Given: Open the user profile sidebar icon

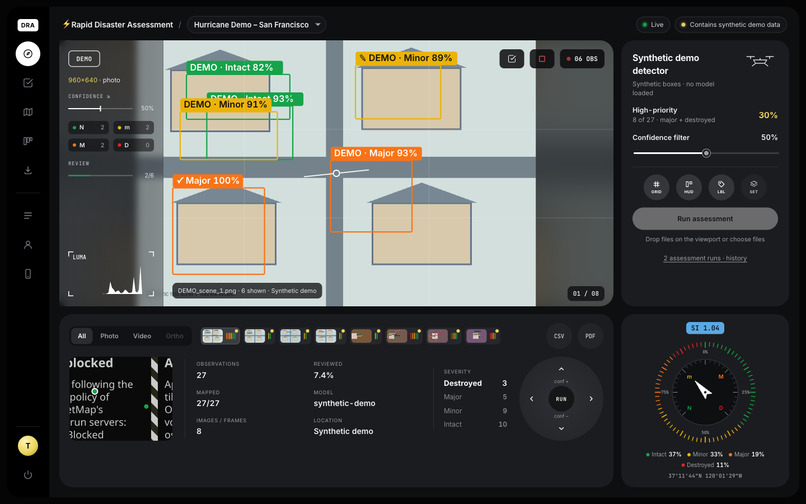Looking at the screenshot, I should (x=28, y=244).
